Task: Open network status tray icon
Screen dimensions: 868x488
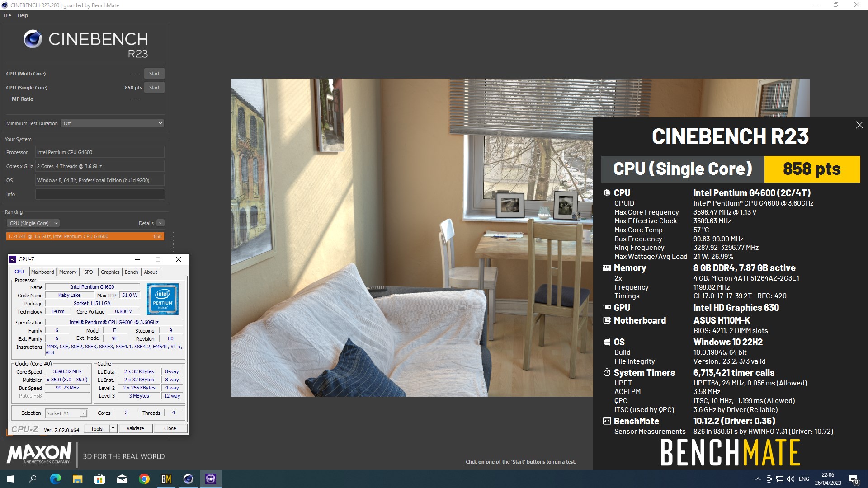Action: click(x=780, y=479)
